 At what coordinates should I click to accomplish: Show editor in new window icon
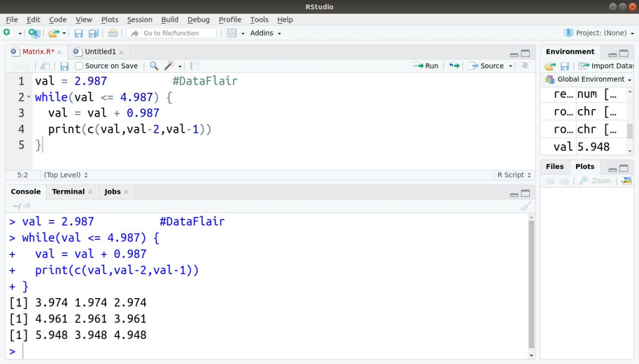[x=45, y=66]
